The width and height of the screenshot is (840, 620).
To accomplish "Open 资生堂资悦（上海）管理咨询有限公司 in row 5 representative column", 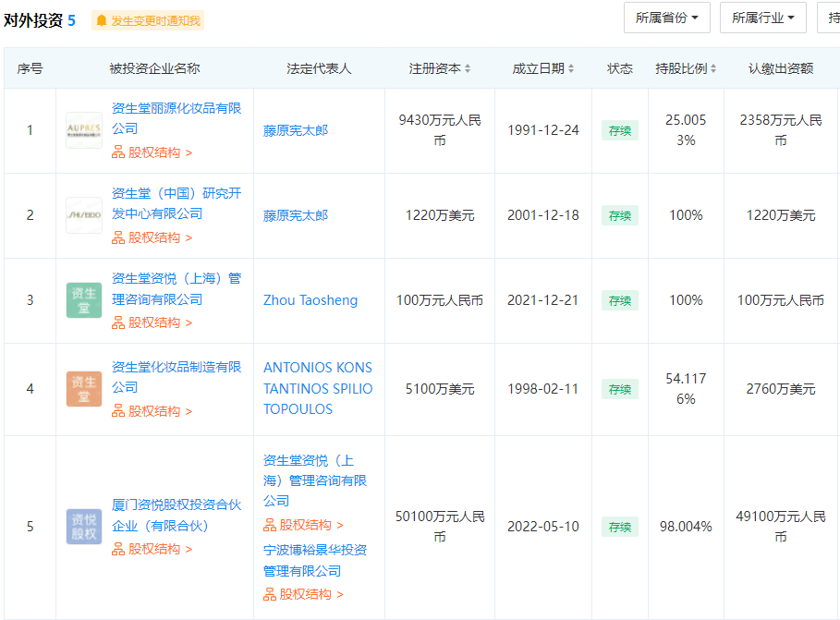I will [315, 480].
